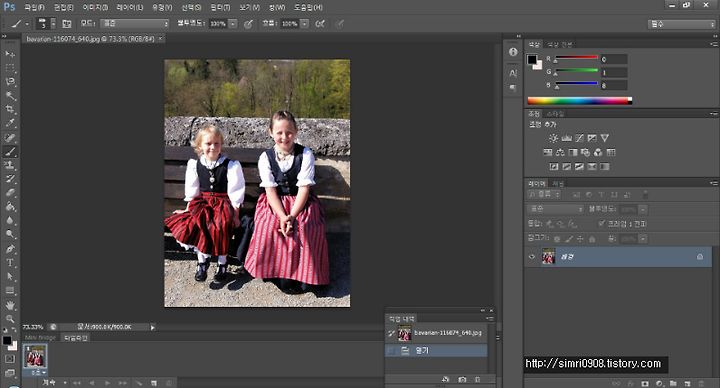The height and width of the screenshot is (388, 720).
Task: Open the opacity slider dropdown arrow
Action: coord(233,23)
